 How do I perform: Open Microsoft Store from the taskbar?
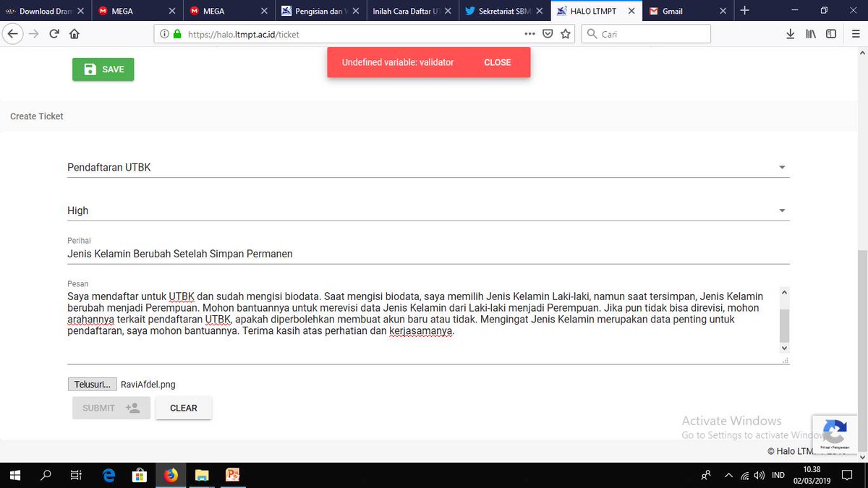click(x=140, y=475)
